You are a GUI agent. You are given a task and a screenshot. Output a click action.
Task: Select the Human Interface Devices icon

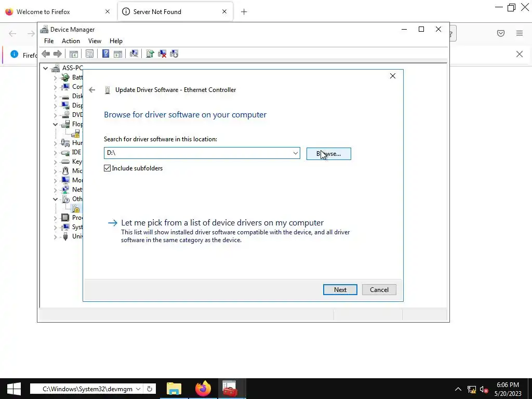coord(65,143)
